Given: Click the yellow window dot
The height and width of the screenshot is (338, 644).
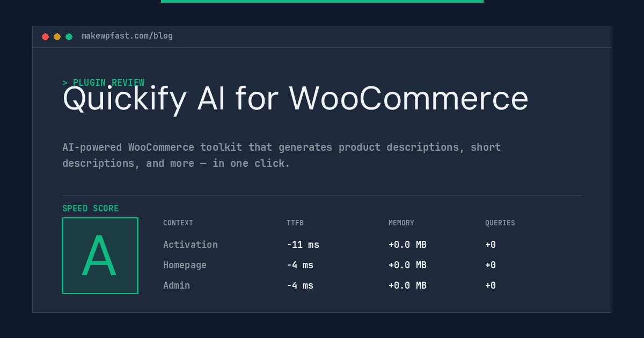Looking at the screenshot, I should 57,36.
